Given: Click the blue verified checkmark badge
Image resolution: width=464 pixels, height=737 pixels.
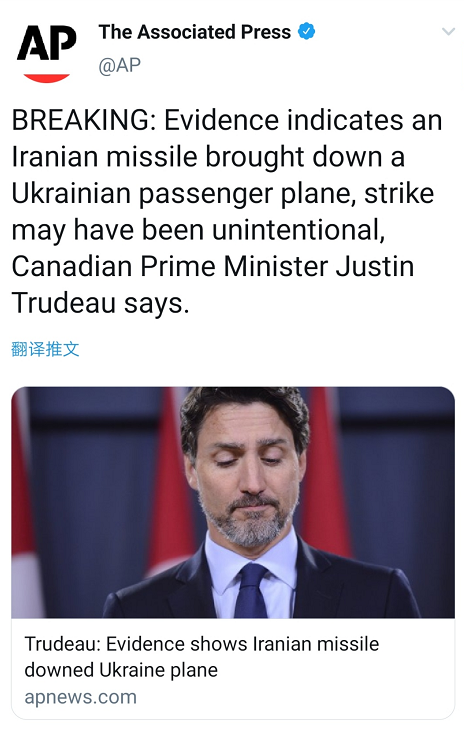Looking at the screenshot, I should coord(307,31).
